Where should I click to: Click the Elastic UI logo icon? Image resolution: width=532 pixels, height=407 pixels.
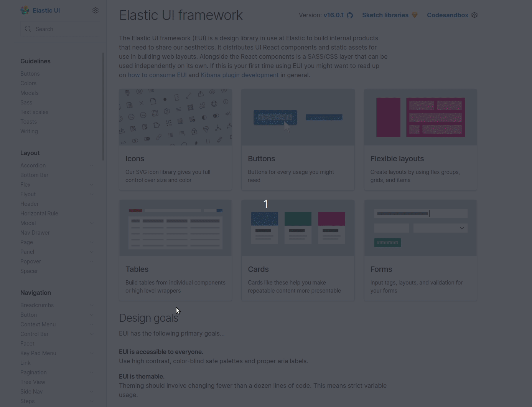click(25, 10)
